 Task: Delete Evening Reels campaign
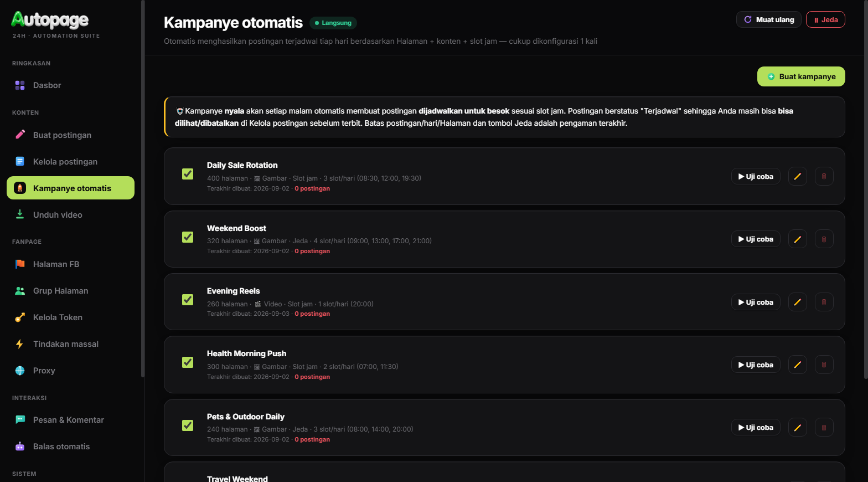824,302
